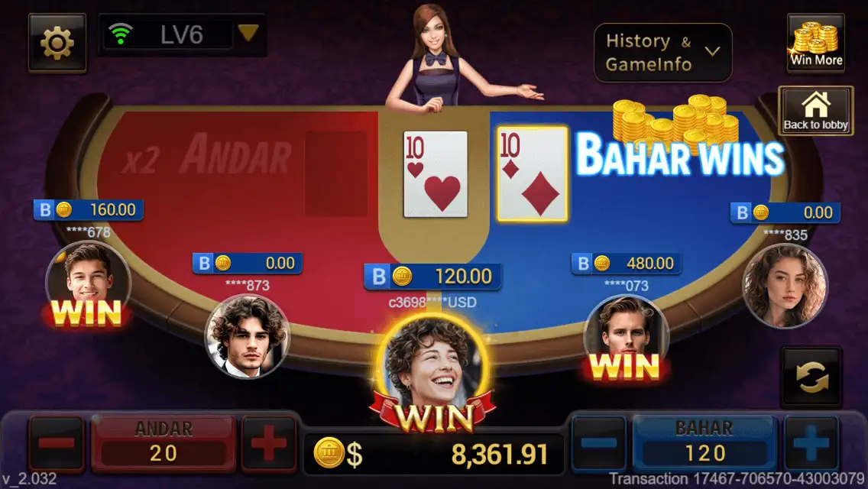Go back to lobby via home icon
868x489 pixels.
(x=815, y=111)
